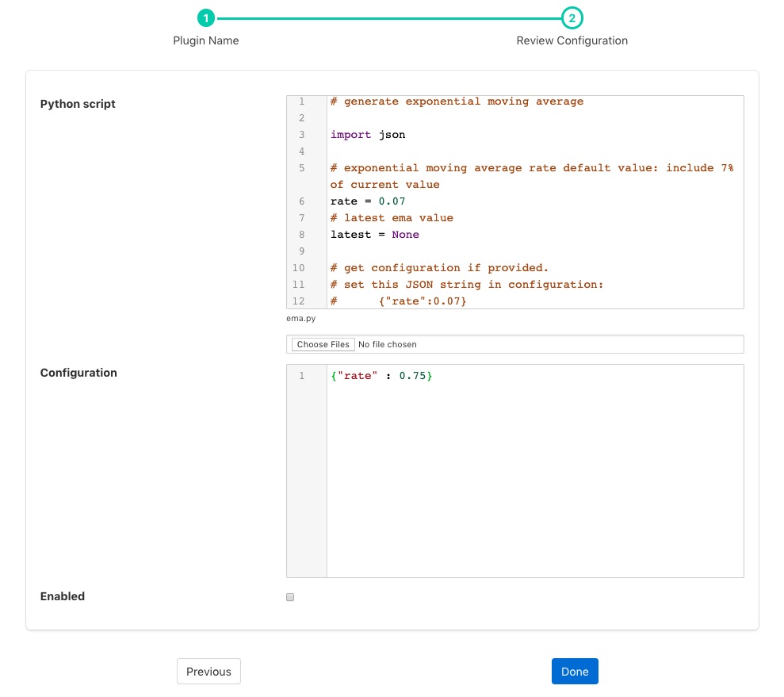784x697 pixels.
Task: Click the Done button to finish configuration
Action: pos(575,671)
